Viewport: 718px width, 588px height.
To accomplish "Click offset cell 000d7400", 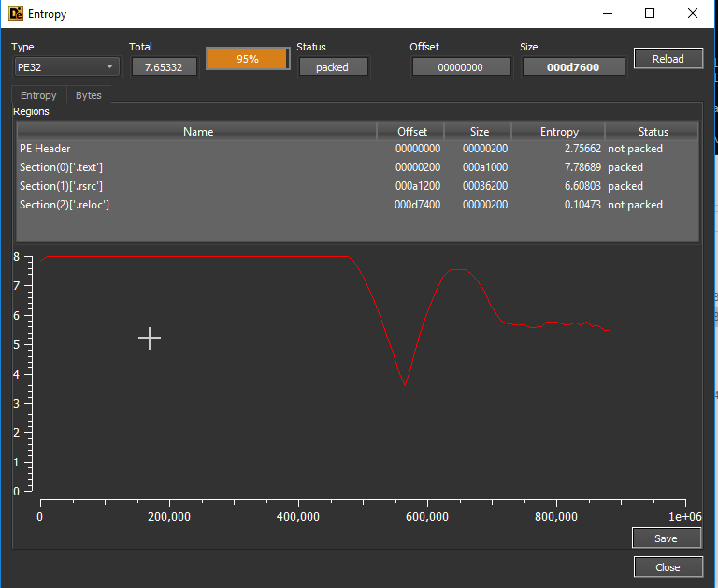I will coord(418,205).
